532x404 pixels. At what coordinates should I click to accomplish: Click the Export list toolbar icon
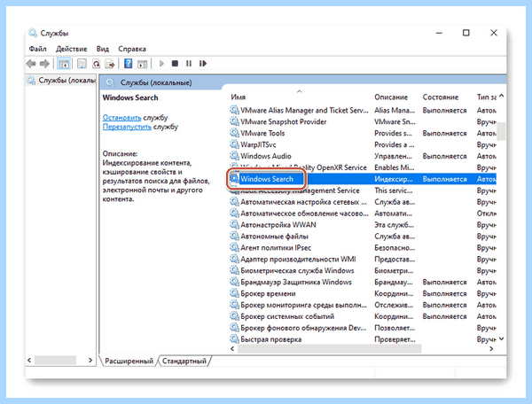110,64
